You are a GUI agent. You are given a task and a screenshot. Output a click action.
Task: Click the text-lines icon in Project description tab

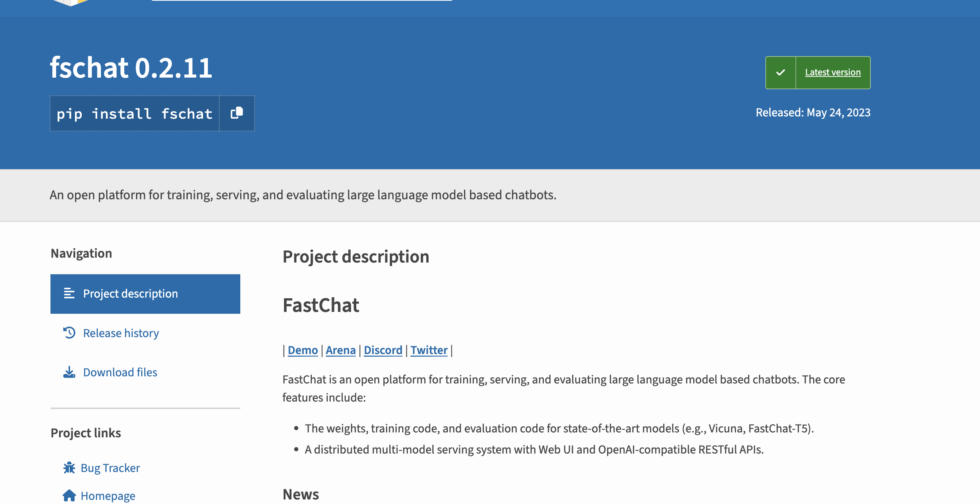69,293
